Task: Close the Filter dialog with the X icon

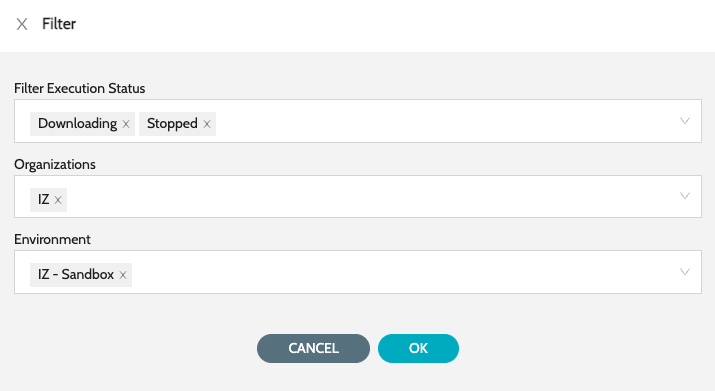Action: (x=22, y=24)
